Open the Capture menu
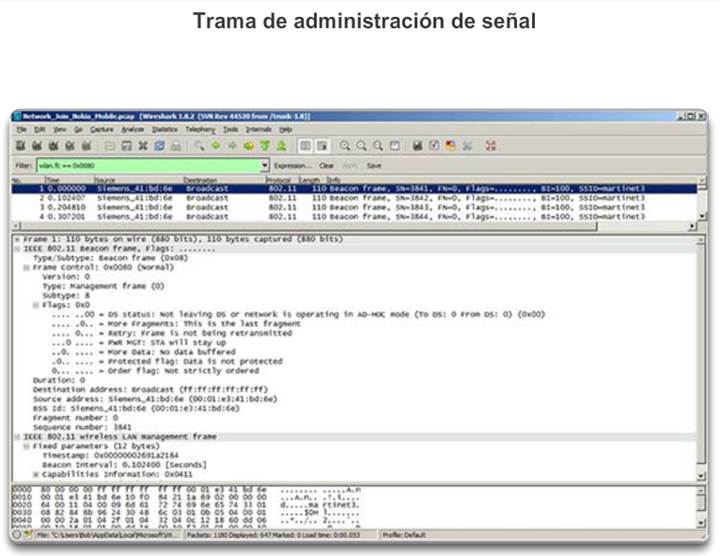This screenshot has height=556, width=720. pos(101,129)
